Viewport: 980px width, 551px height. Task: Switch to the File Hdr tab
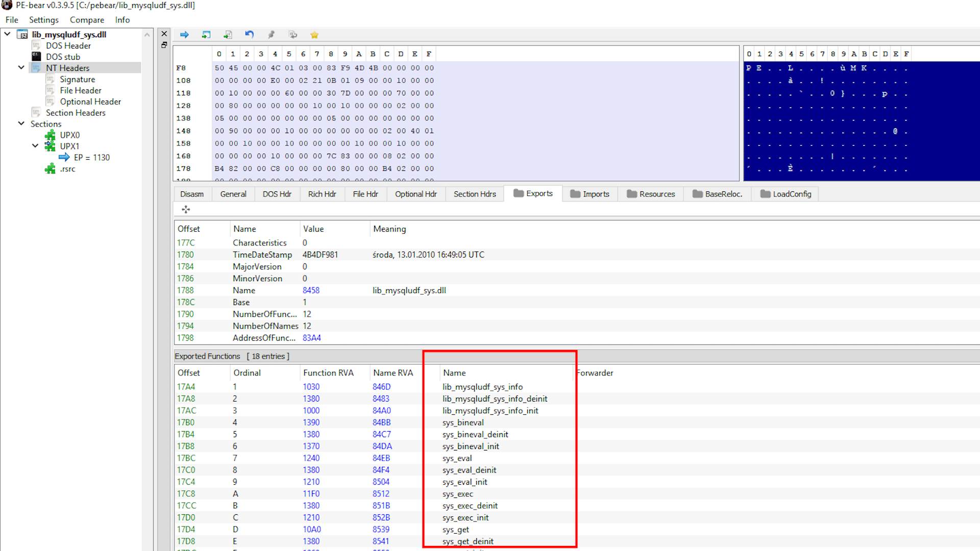[x=365, y=194]
